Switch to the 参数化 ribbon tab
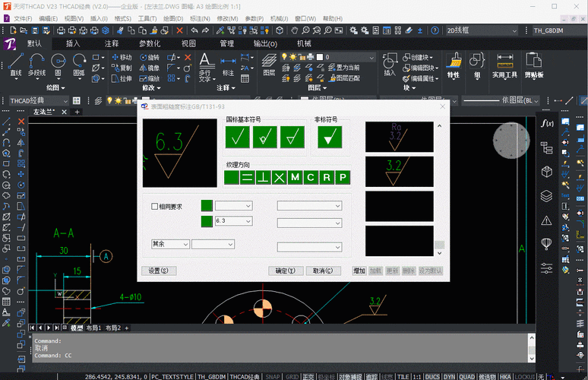The width and height of the screenshot is (588, 380). point(149,43)
